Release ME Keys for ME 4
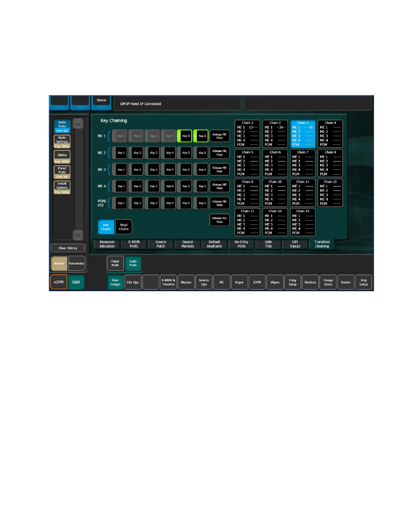The width and height of the screenshot is (411, 532). click(x=219, y=187)
